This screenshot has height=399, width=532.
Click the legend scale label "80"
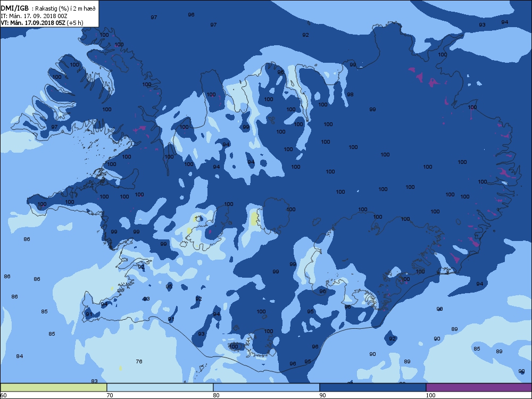point(217,395)
